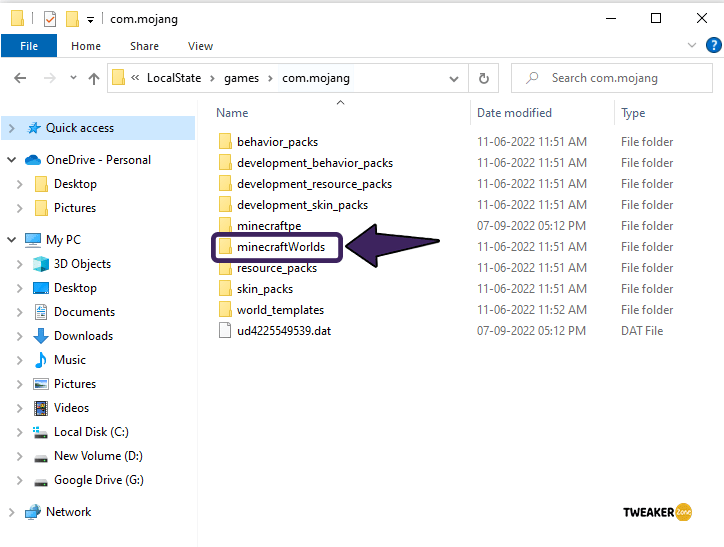Image resolution: width=724 pixels, height=547 pixels.
Task: Click the window folder icon in title bar
Action: (17, 18)
